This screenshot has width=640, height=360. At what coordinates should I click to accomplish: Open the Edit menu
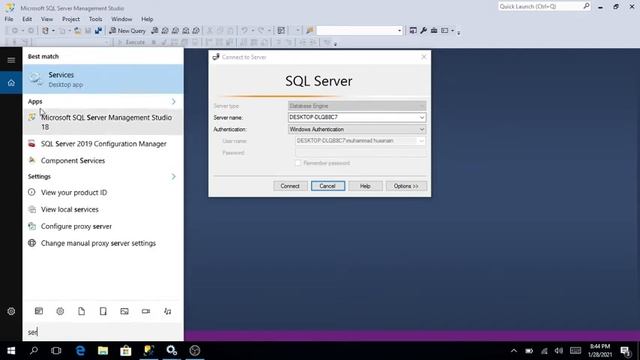pyautogui.click(x=27, y=19)
